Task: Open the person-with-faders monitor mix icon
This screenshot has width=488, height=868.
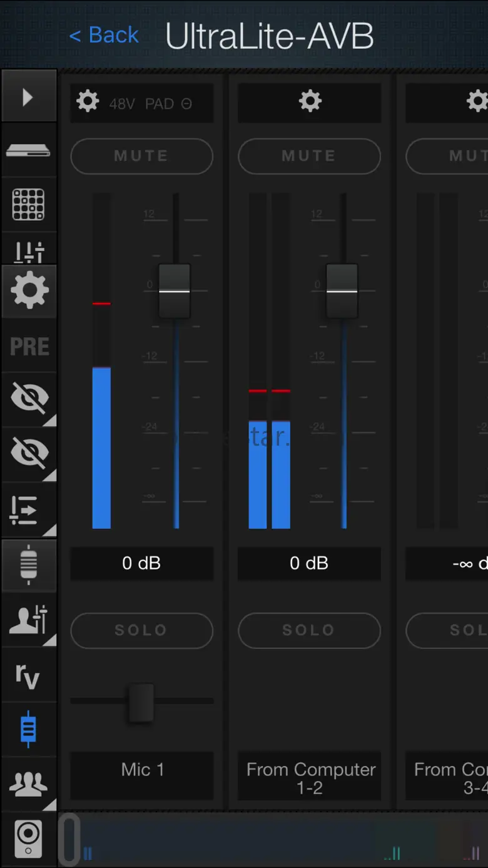Action: coord(29,620)
